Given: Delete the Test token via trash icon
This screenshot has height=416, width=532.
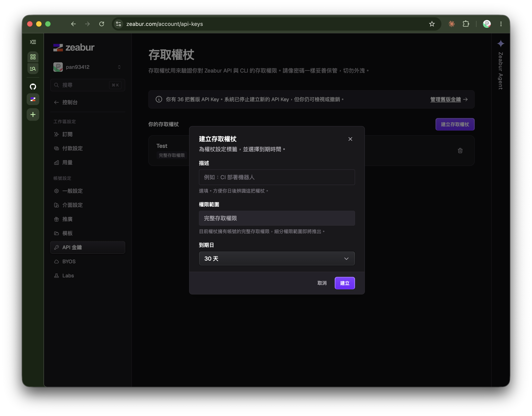Looking at the screenshot, I should coord(460,151).
